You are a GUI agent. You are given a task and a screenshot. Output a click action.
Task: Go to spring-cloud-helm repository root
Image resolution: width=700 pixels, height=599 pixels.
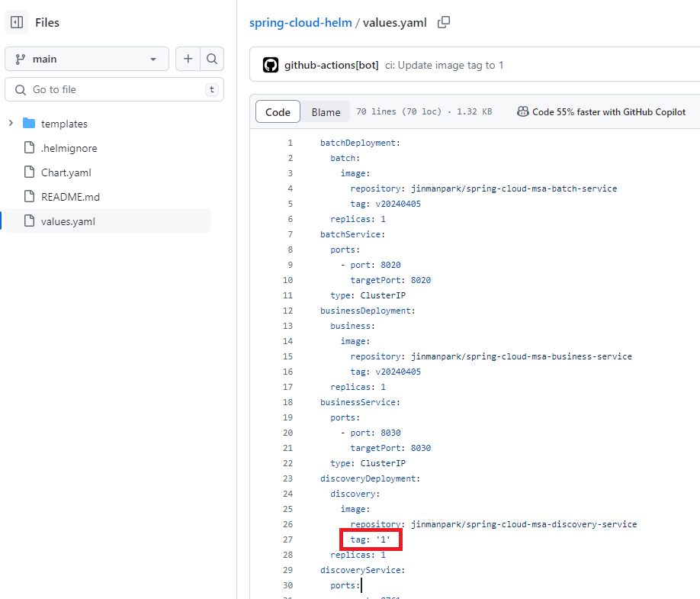[x=300, y=22]
